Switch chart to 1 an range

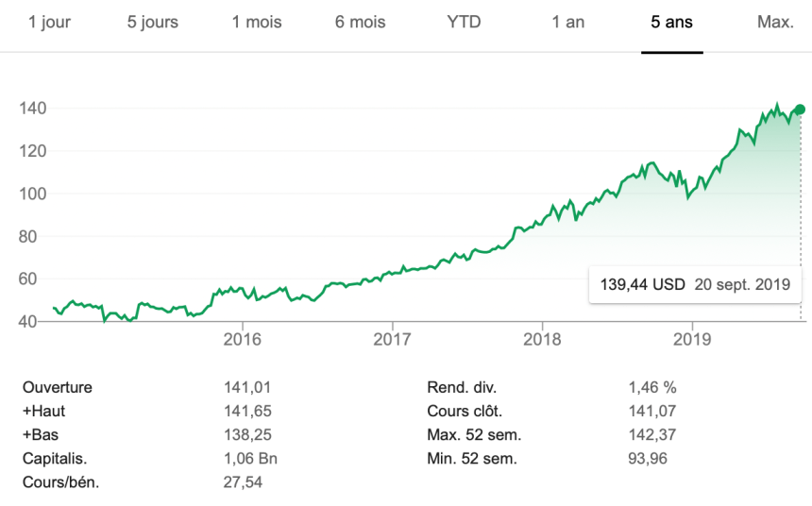tap(568, 22)
